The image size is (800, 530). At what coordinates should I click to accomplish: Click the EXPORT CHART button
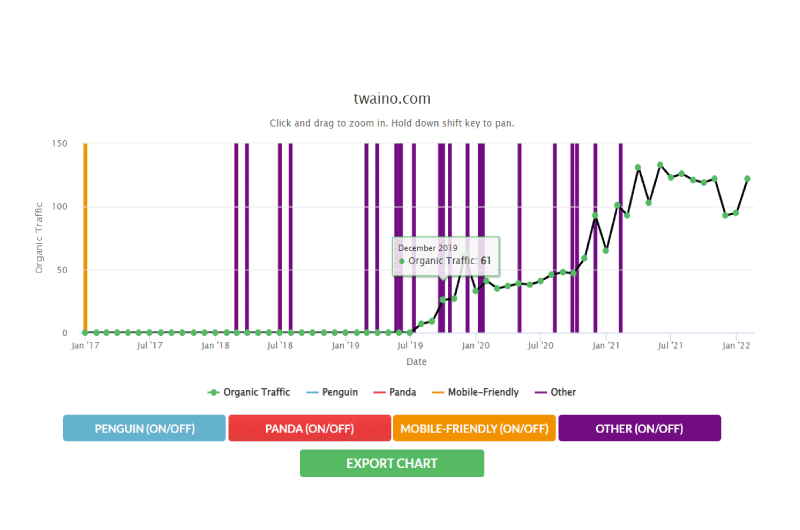(x=392, y=463)
